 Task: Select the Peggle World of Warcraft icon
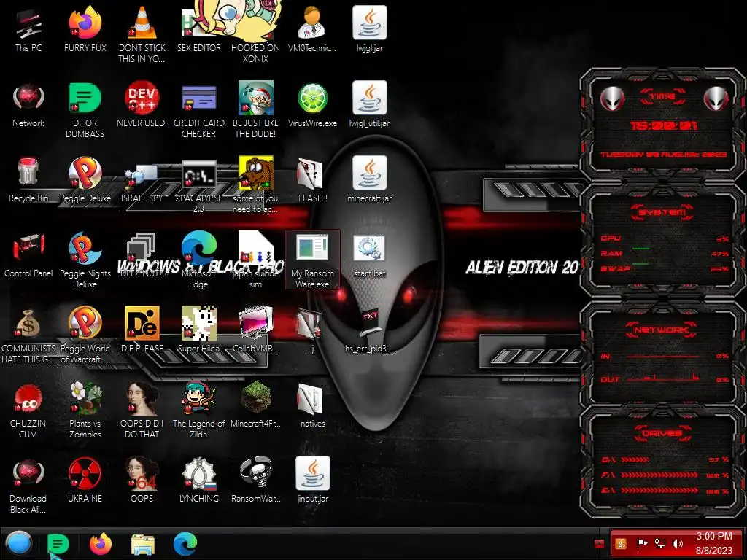(85, 335)
